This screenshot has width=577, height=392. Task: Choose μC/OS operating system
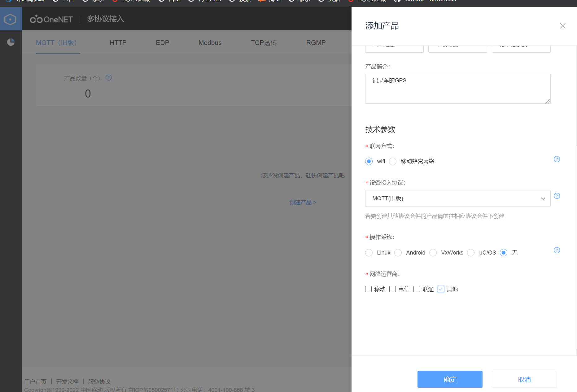click(x=471, y=253)
